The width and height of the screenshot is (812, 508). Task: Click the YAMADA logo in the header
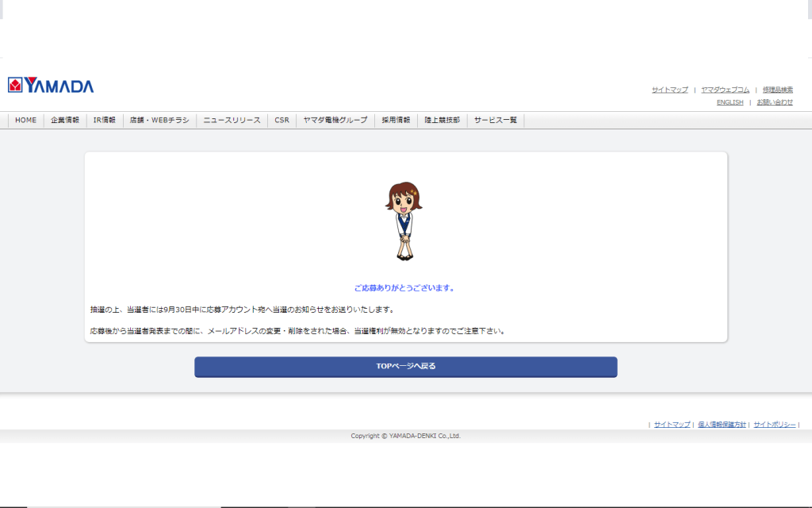[51, 86]
